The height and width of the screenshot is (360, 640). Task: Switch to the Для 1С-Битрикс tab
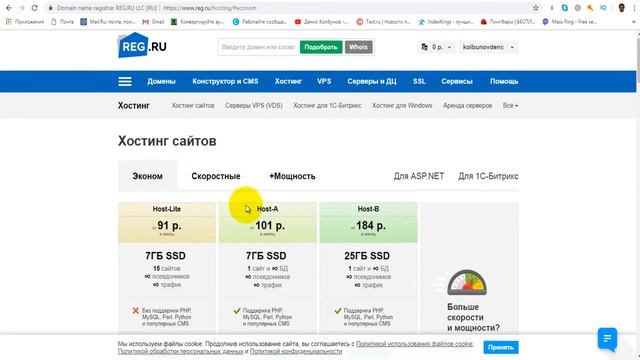coord(488,176)
